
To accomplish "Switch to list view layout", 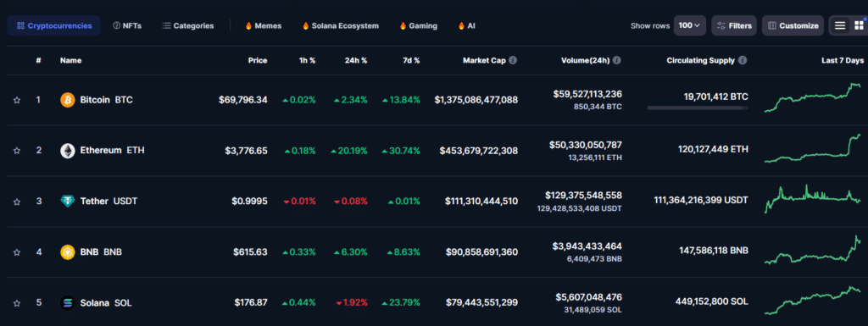I will (x=840, y=25).
